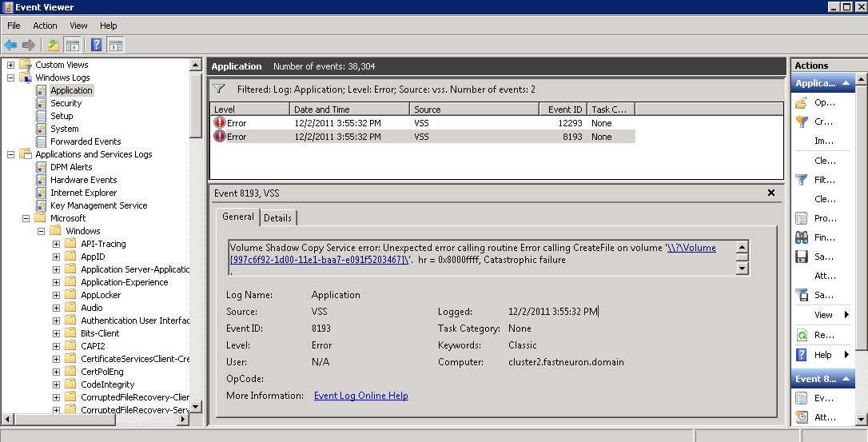The height and width of the screenshot is (442, 868).
Task: Click the Attach Task 'Att...' icon at the bottom
Action: [802, 417]
